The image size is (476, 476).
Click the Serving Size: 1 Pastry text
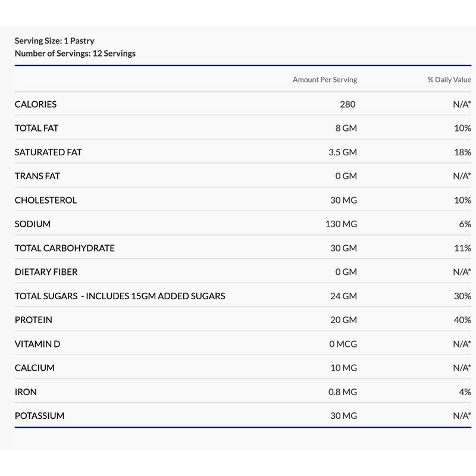(x=54, y=41)
